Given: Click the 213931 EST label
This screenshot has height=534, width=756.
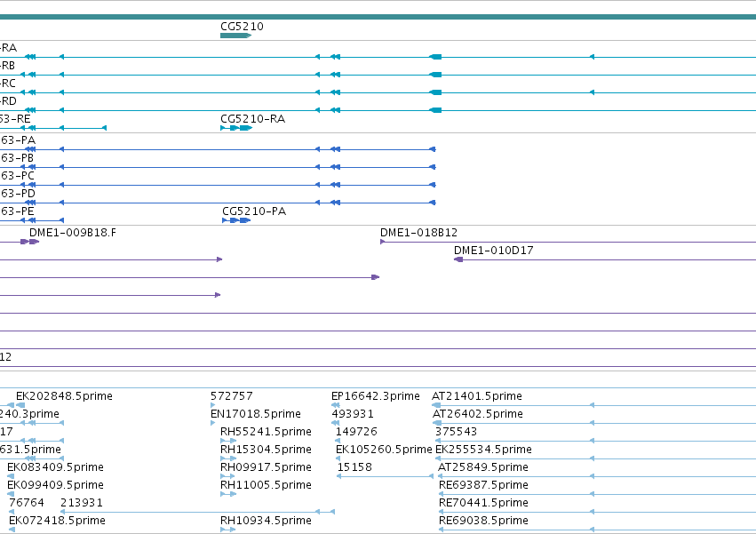Looking at the screenshot, I should coord(82,503).
